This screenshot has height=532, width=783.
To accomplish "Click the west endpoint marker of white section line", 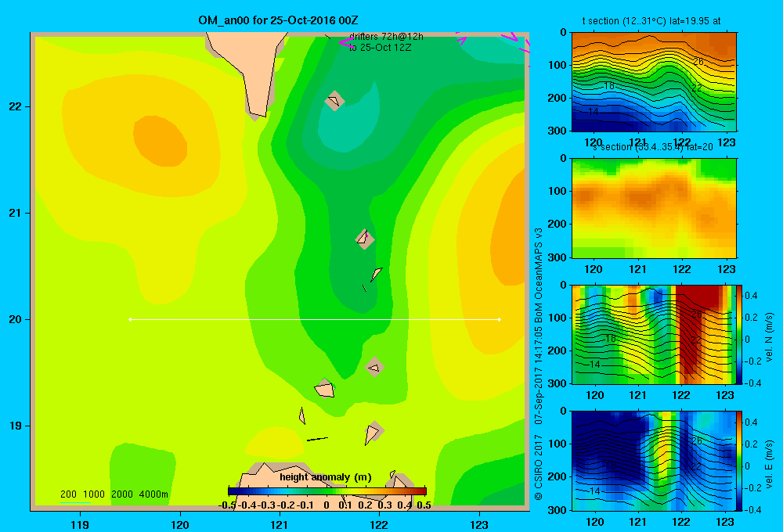I will [x=130, y=319].
